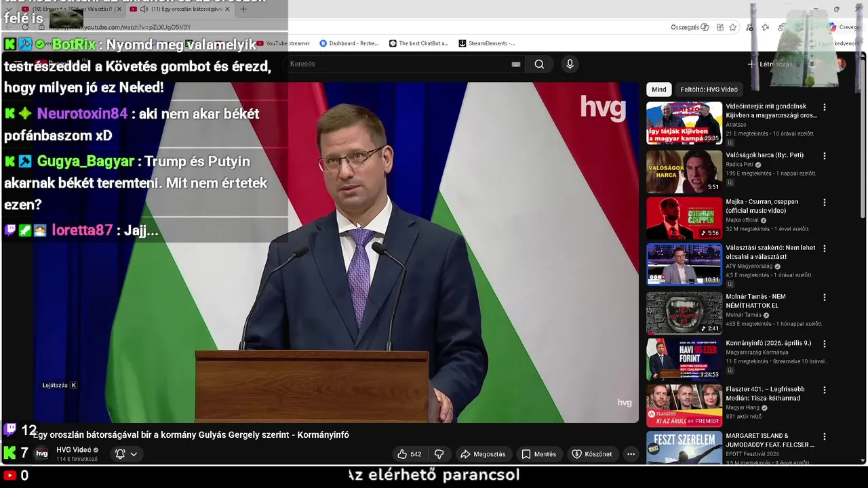Viewport: 868px width, 488px height.
Task: Open Flaszter 401 live video thumbnail
Action: tap(684, 406)
